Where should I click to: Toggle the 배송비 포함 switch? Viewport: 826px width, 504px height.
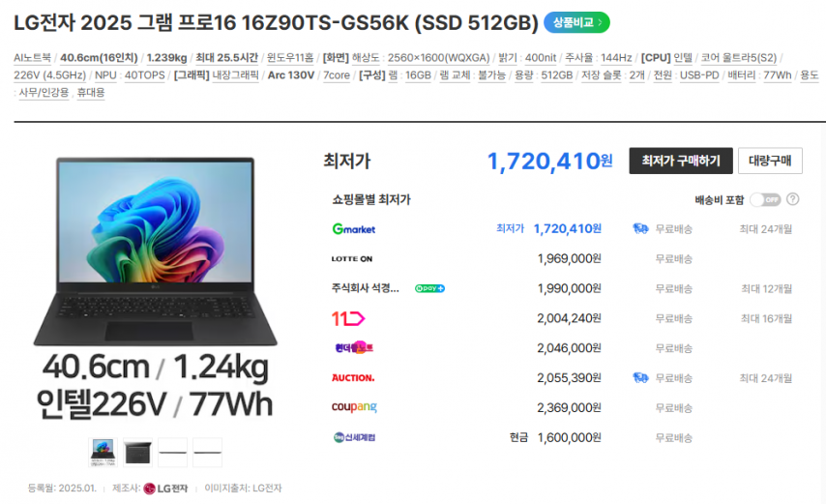pyautogui.click(x=764, y=199)
